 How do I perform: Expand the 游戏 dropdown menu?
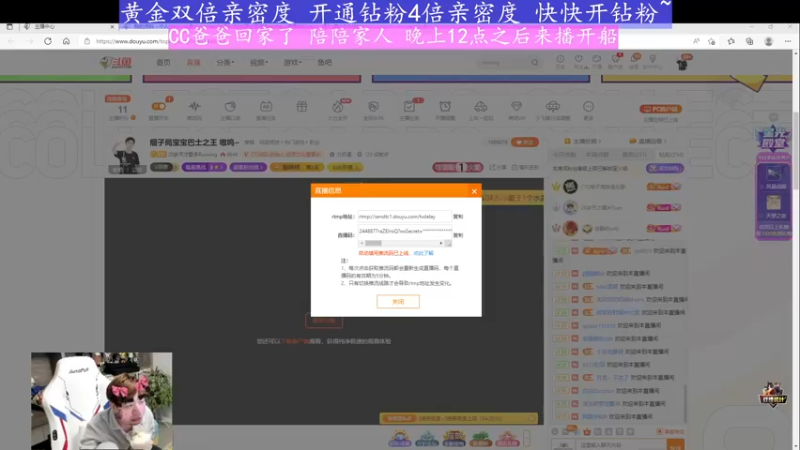pyautogui.click(x=292, y=62)
